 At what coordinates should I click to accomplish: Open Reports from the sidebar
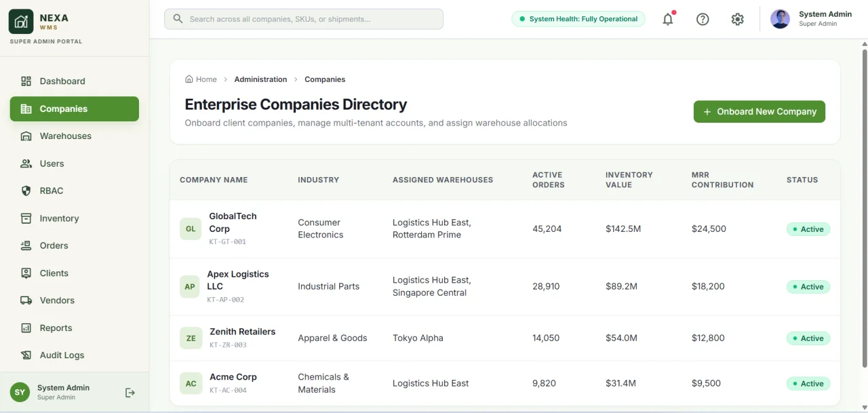(75, 328)
